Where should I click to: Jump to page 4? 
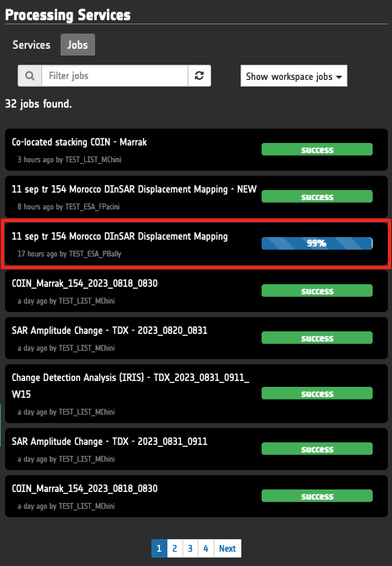coord(206,548)
